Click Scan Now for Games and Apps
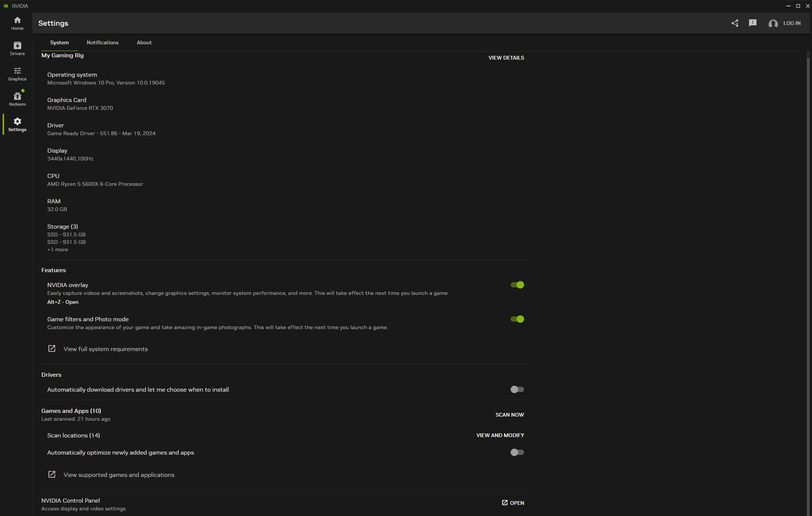 pyautogui.click(x=510, y=414)
